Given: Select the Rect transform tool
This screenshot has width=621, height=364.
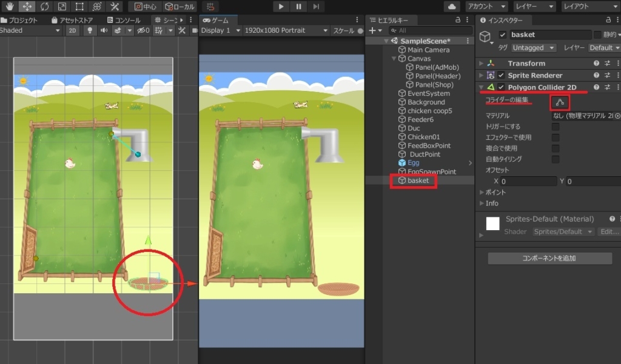Looking at the screenshot, I should pos(79,7).
